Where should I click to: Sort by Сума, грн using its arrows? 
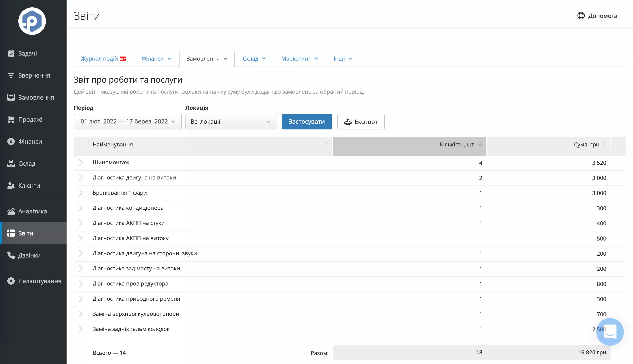(604, 144)
